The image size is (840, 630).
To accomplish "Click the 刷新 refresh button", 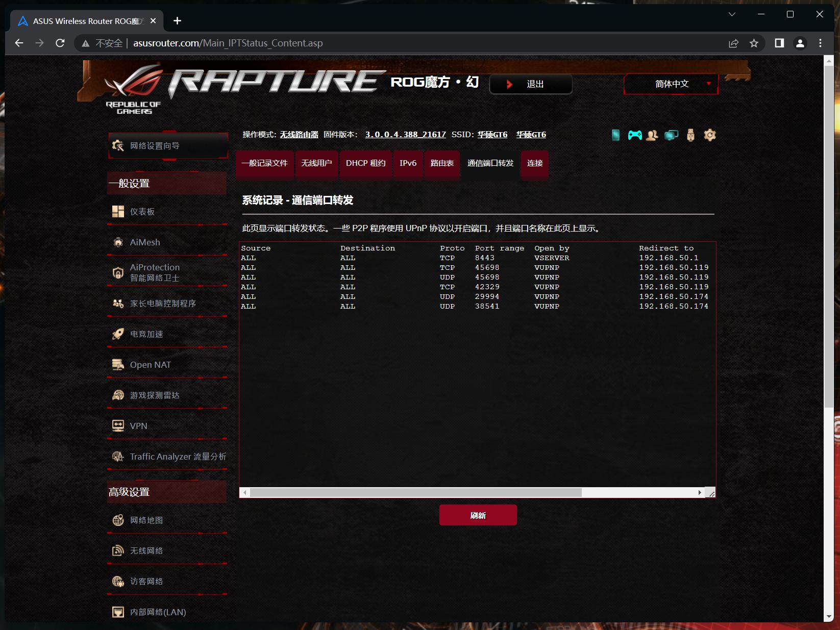I will [x=478, y=515].
